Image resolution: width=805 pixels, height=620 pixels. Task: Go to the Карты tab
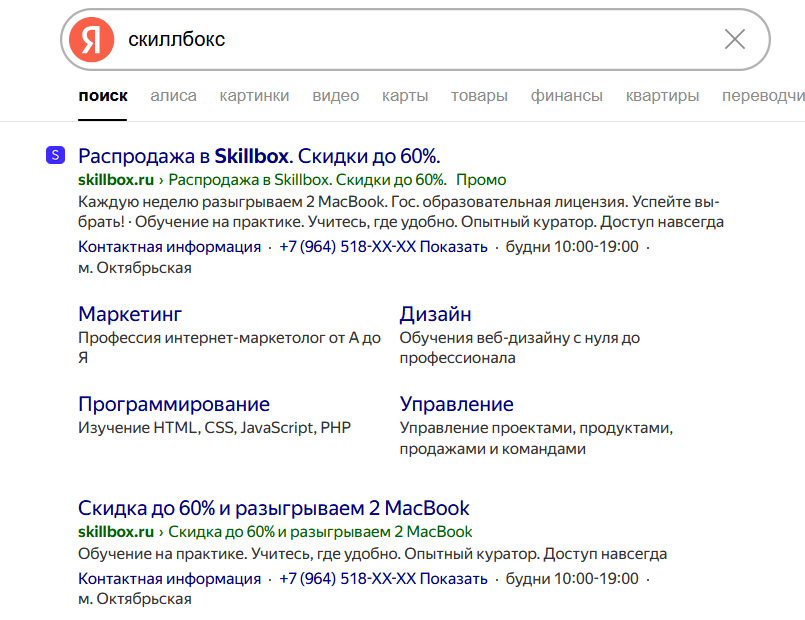[405, 96]
